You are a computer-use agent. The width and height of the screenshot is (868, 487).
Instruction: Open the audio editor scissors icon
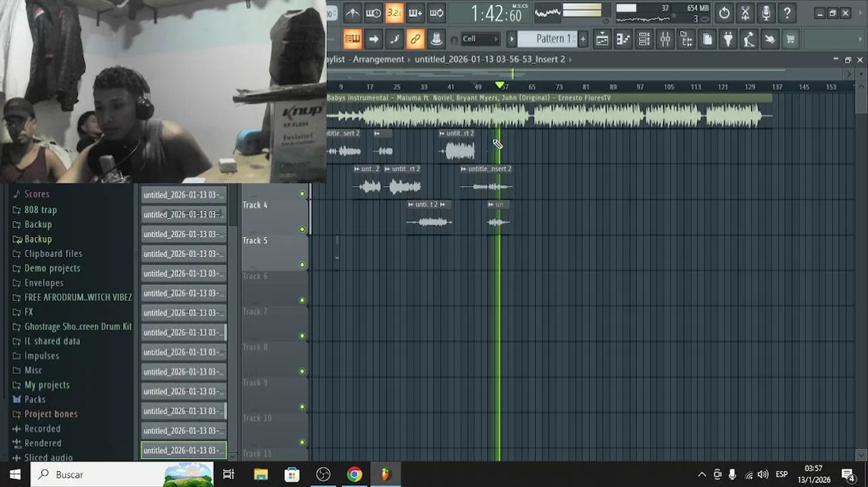(745, 13)
